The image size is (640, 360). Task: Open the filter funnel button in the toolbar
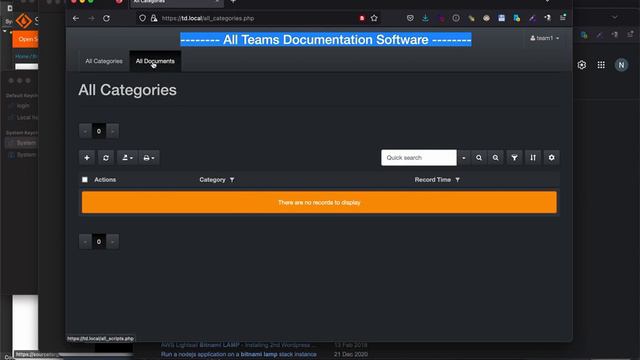tap(514, 158)
